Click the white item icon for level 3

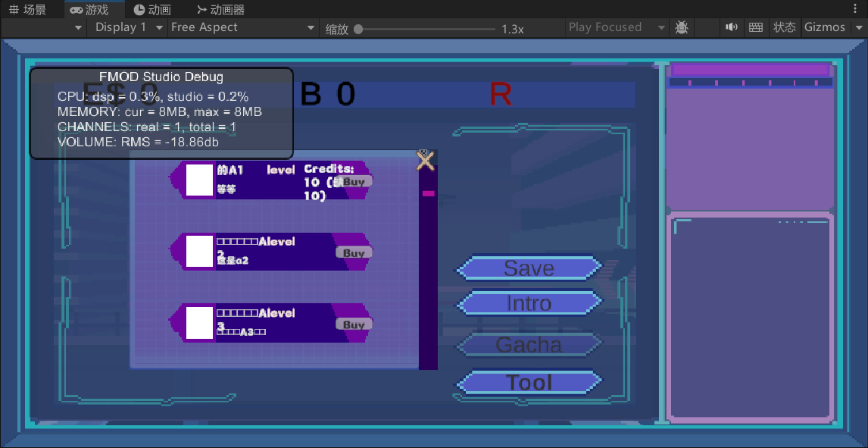tap(200, 323)
